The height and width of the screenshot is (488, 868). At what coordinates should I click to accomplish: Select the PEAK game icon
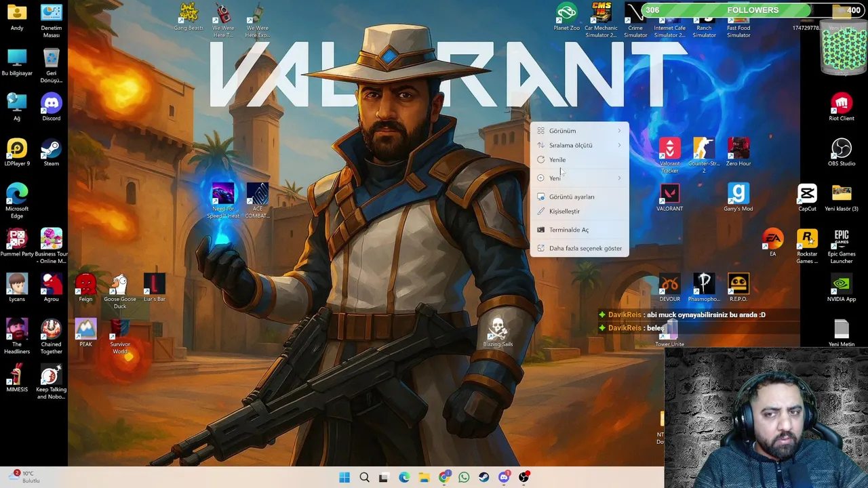85,333
